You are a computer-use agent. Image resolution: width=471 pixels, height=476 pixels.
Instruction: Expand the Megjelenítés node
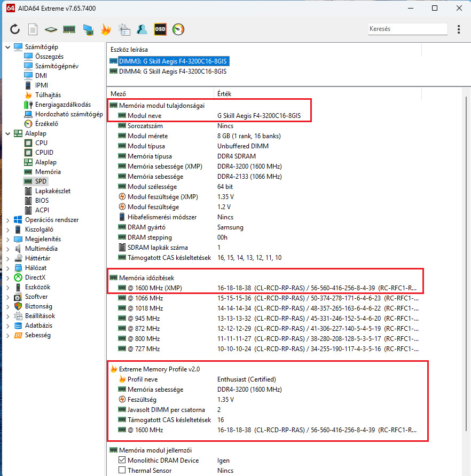pyautogui.click(x=8, y=240)
